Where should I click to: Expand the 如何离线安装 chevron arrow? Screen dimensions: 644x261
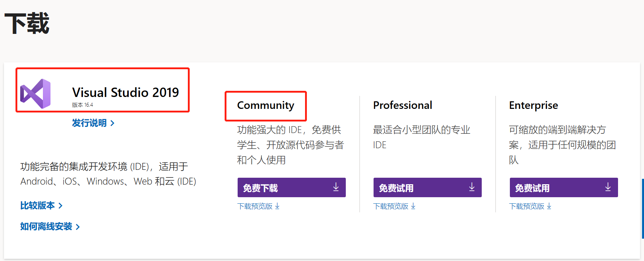click(x=78, y=227)
